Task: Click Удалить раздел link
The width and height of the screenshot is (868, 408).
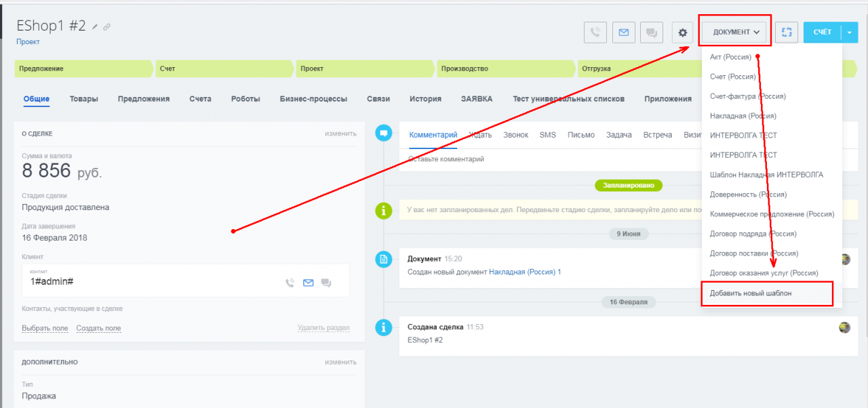Action: [323, 328]
